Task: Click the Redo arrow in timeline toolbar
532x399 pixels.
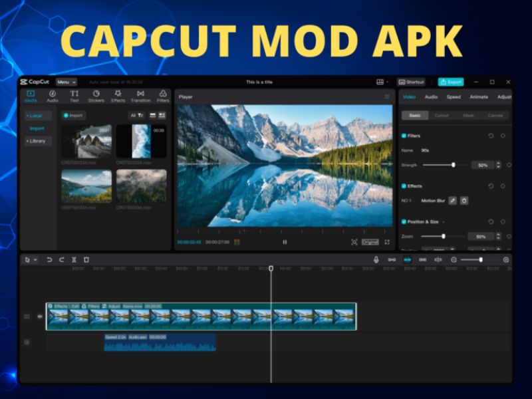Action: [61, 260]
